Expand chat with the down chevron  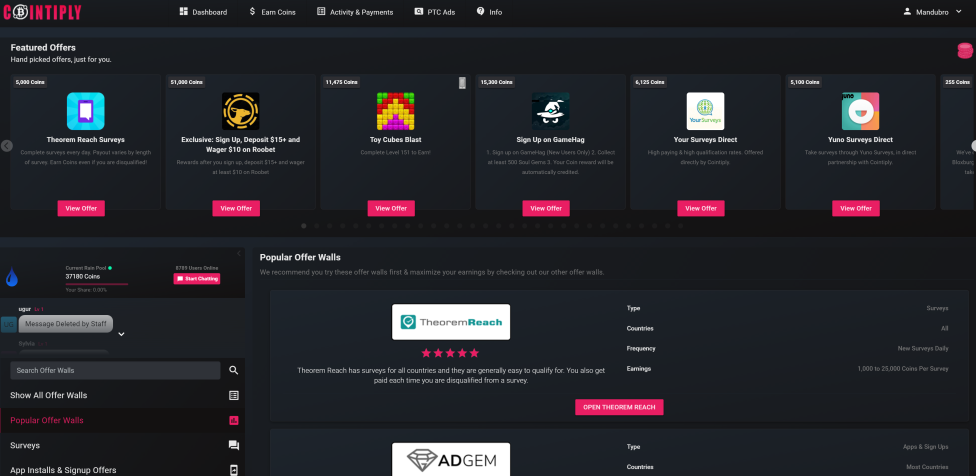(x=121, y=334)
